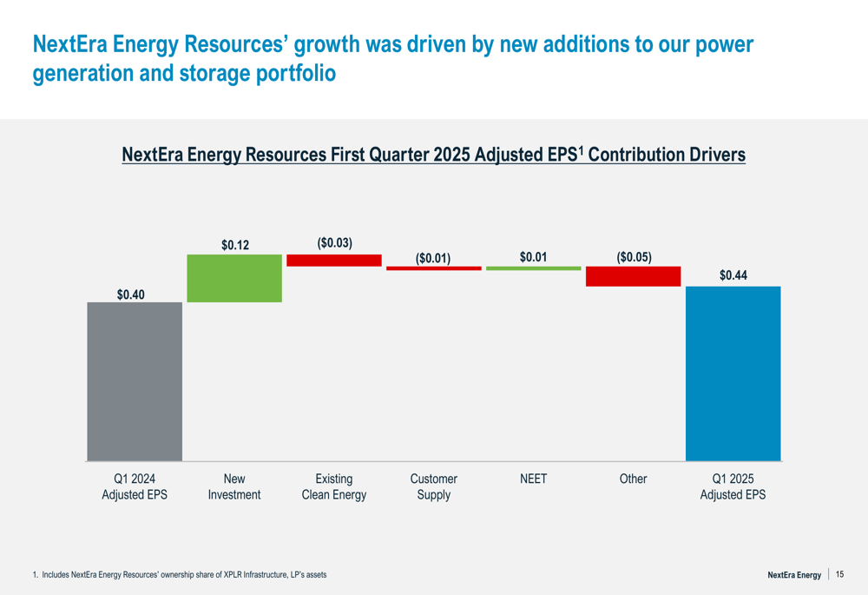
Task: Click the page number 15
Action: click(x=839, y=574)
